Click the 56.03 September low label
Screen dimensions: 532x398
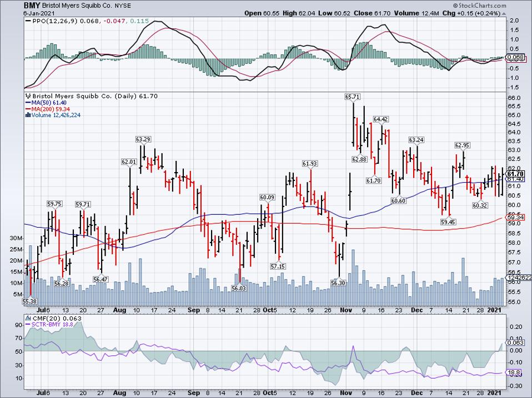click(239, 288)
